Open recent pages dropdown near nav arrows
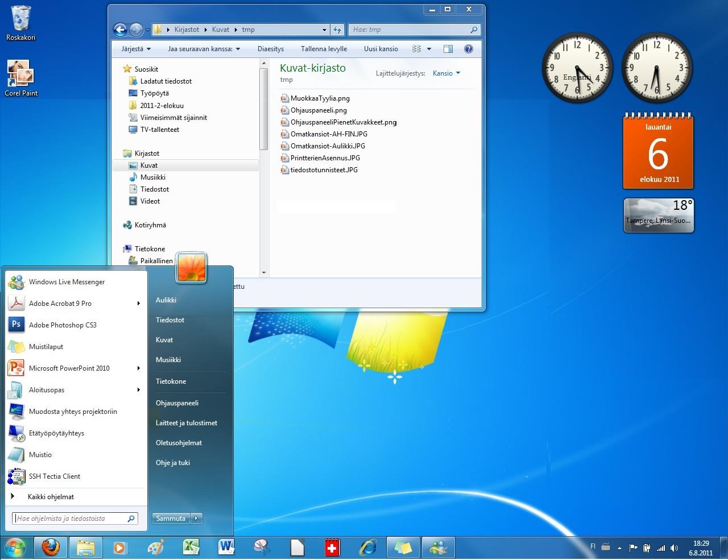The height and width of the screenshot is (560, 728). (x=148, y=30)
